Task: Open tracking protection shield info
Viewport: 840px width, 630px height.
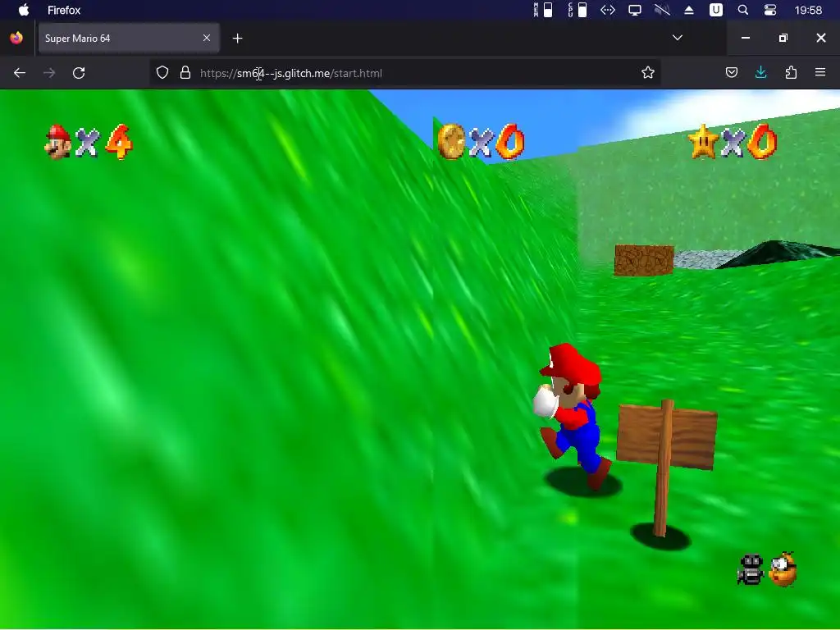Action: pyautogui.click(x=162, y=73)
